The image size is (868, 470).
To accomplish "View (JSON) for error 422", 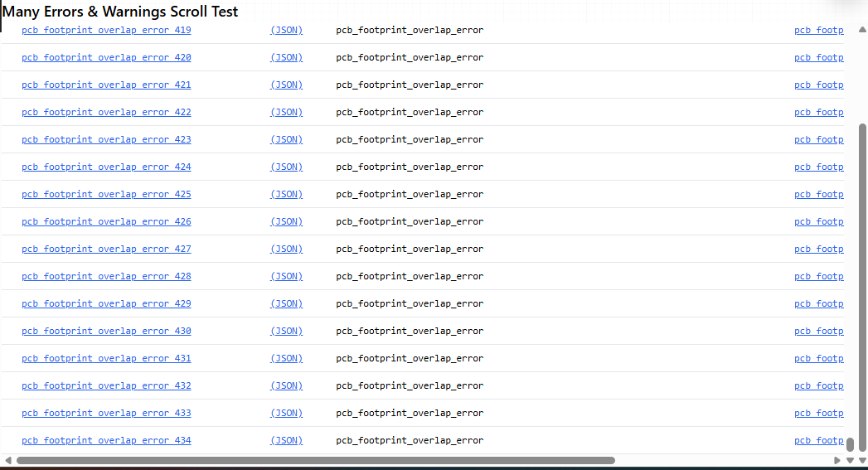I will [286, 113].
